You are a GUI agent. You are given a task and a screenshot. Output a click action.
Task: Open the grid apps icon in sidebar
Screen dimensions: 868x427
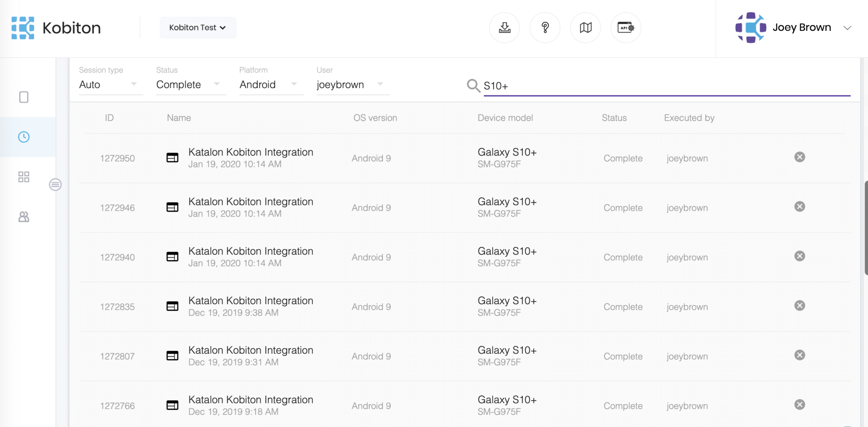pyautogui.click(x=24, y=177)
